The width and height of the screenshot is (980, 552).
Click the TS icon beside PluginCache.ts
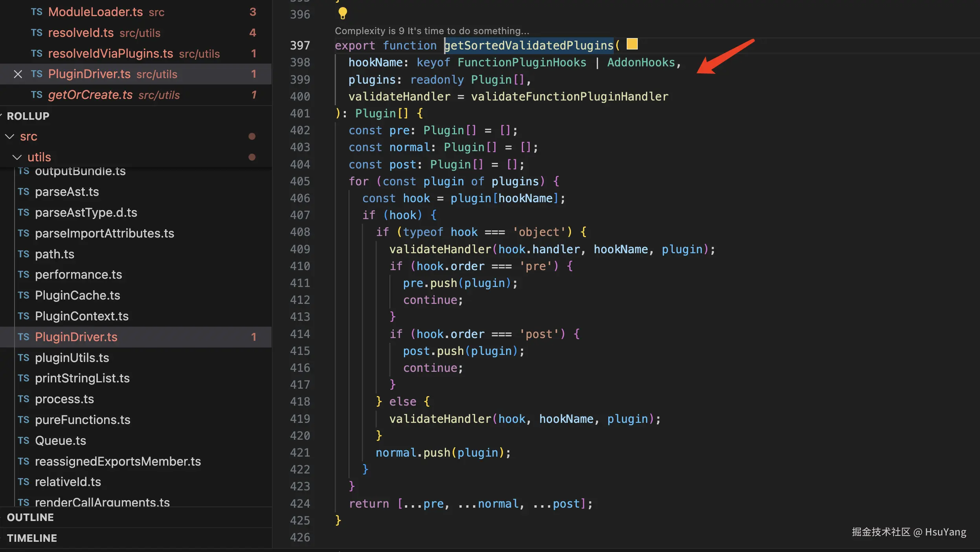[x=24, y=296]
